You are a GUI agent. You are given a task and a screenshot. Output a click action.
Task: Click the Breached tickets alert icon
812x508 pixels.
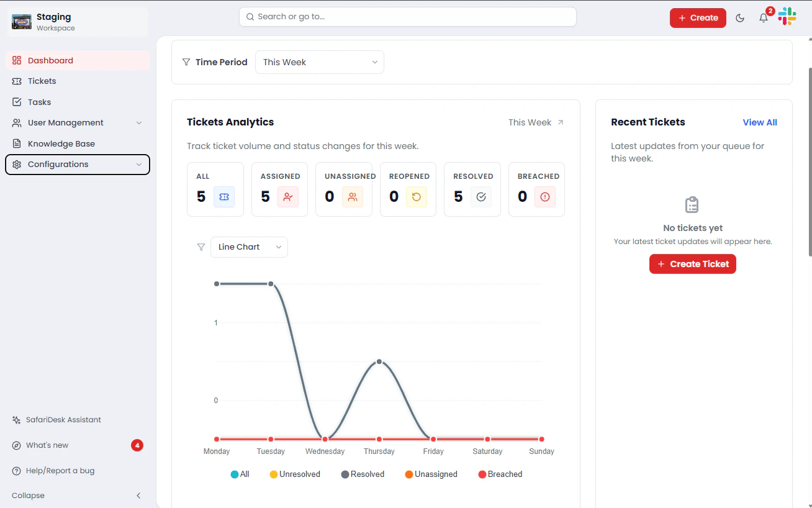coord(545,197)
